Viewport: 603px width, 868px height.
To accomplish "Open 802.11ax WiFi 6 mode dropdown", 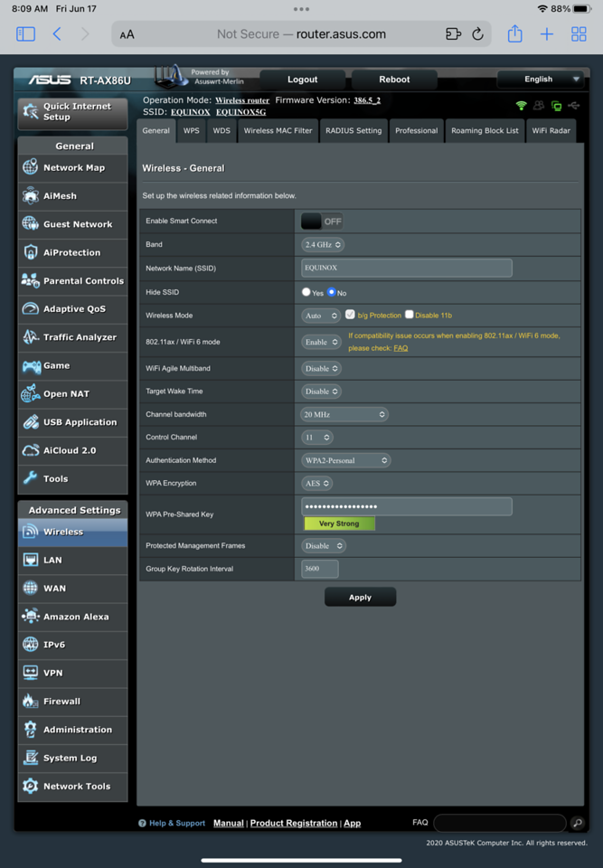I will (x=321, y=342).
